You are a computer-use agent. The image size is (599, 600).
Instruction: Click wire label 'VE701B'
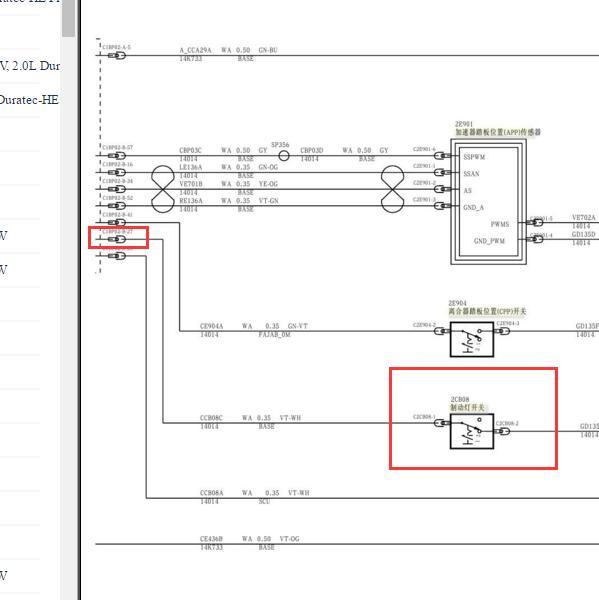click(191, 184)
